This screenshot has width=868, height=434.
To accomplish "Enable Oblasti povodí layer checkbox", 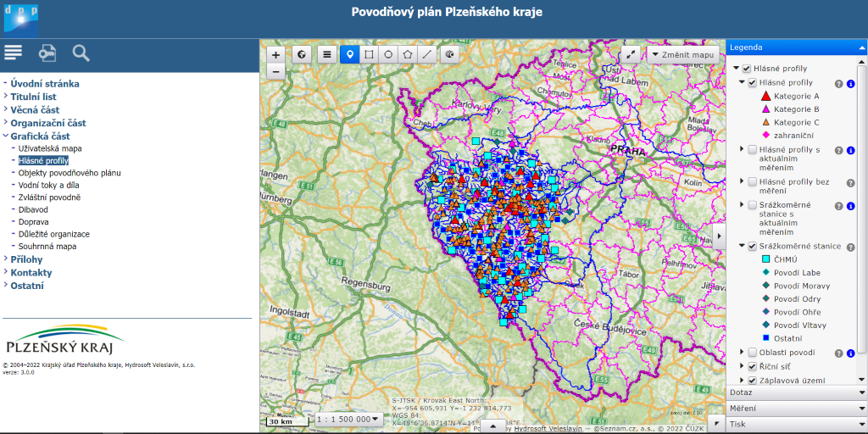I will pyautogui.click(x=753, y=352).
